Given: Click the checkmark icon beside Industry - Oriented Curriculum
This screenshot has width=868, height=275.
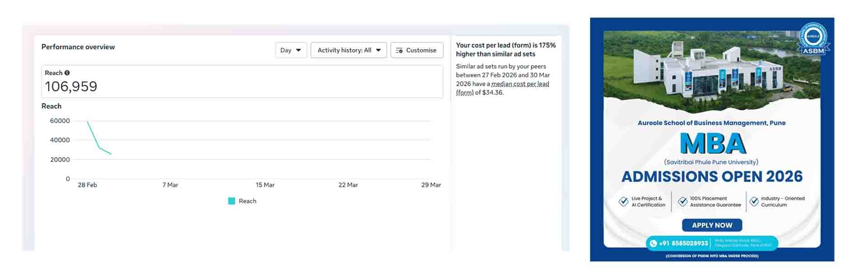Looking at the screenshot, I should pos(754,201).
